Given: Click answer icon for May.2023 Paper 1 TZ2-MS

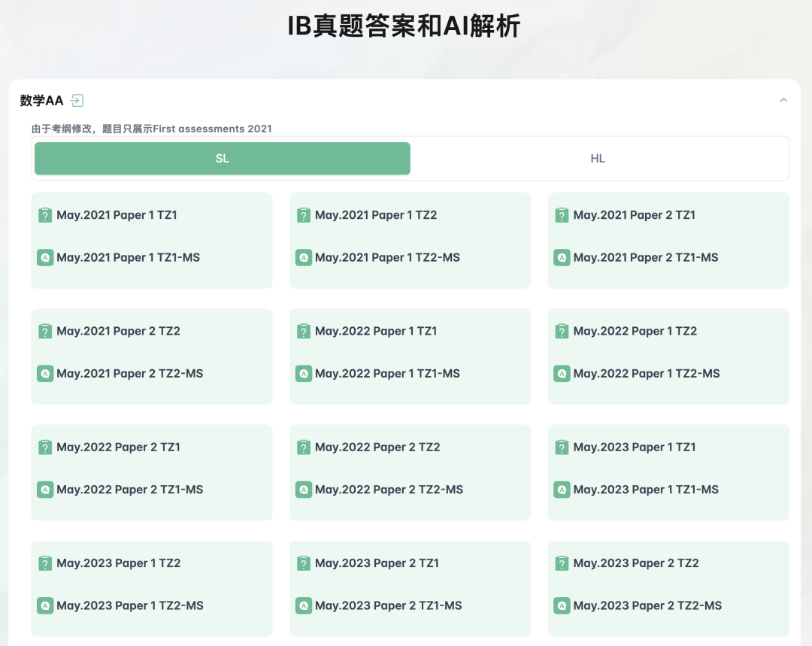Looking at the screenshot, I should coord(45,605).
